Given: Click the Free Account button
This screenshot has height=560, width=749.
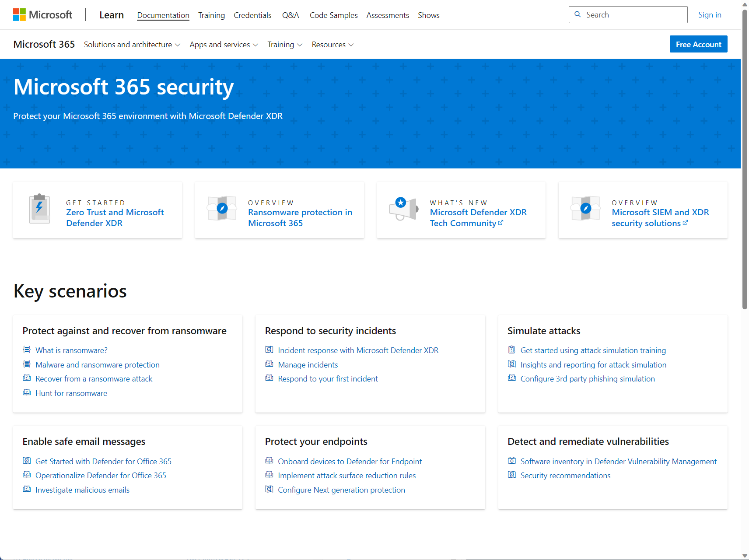Looking at the screenshot, I should point(698,44).
